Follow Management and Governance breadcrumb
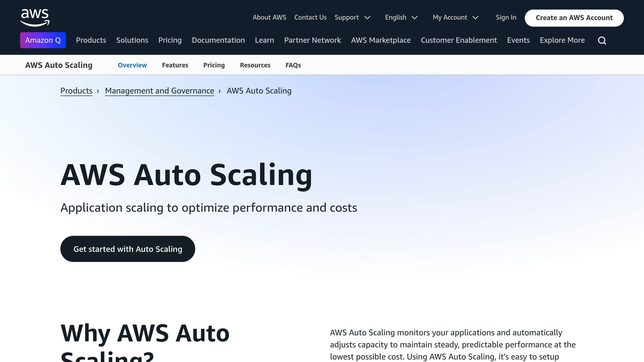Screen dimensions: 644x362 click(x=159, y=91)
